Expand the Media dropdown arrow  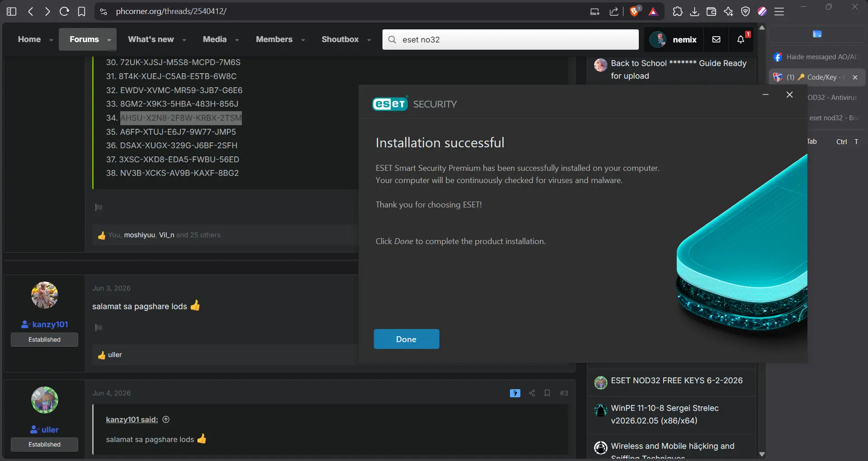coord(237,40)
